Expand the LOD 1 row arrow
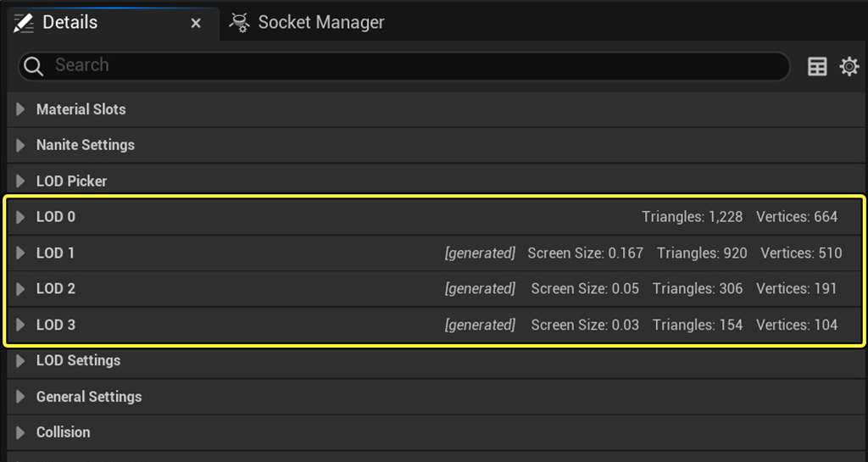 coord(20,253)
